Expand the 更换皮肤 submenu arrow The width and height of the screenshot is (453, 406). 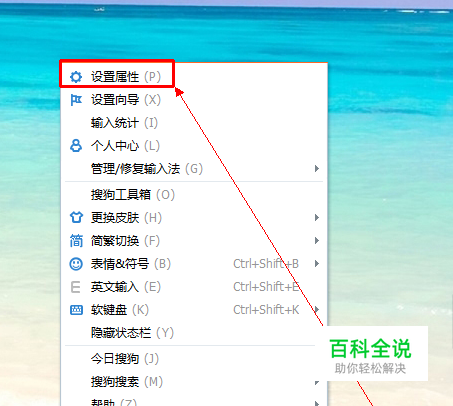click(x=317, y=218)
